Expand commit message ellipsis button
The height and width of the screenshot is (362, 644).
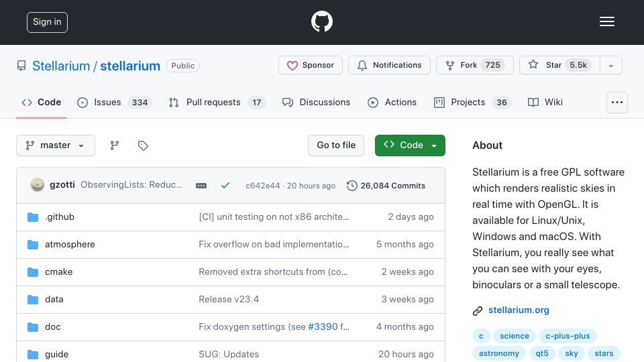pos(201,186)
